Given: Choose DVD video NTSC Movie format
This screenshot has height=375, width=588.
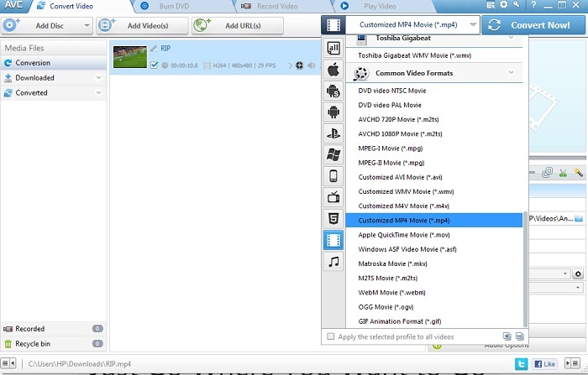Looking at the screenshot, I should (434, 91).
